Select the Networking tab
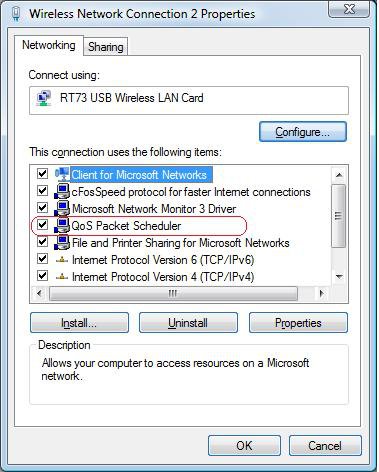This screenshot has height=472, width=379. [x=49, y=45]
